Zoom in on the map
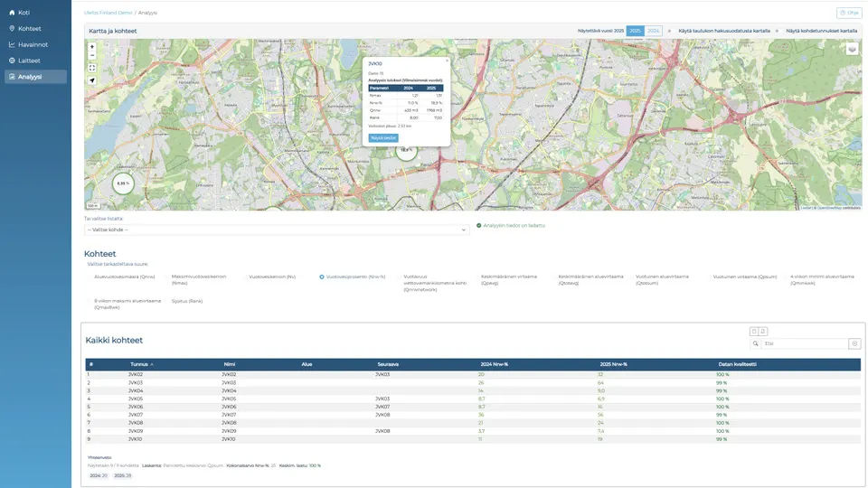This screenshot has width=868, height=488. pyautogui.click(x=92, y=46)
